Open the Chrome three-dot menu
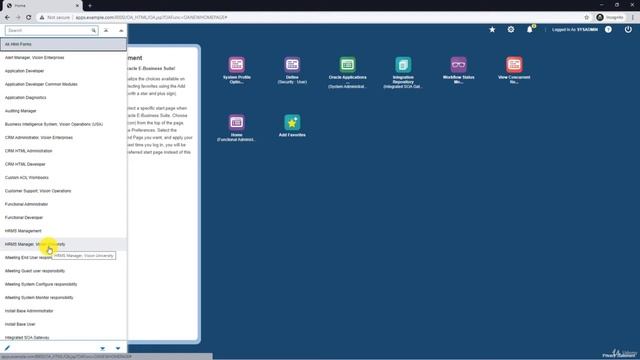The height and width of the screenshot is (360, 640). click(x=633, y=18)
